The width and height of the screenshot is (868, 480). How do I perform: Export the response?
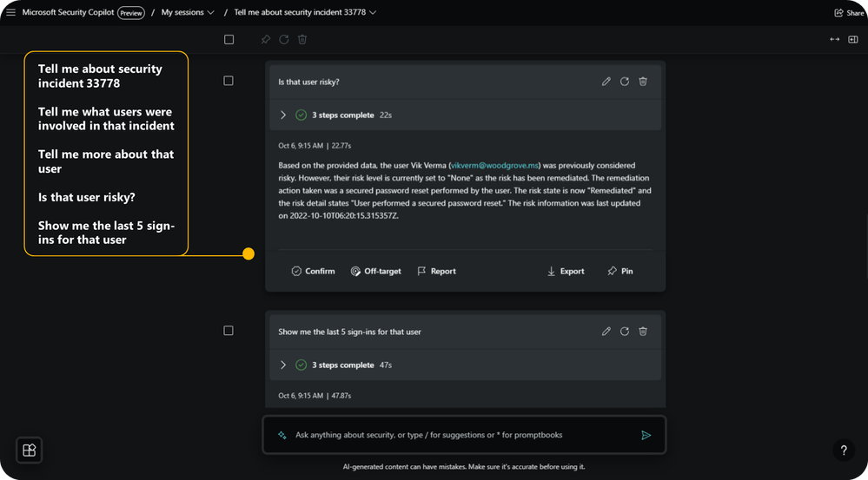tap(566, 271)
